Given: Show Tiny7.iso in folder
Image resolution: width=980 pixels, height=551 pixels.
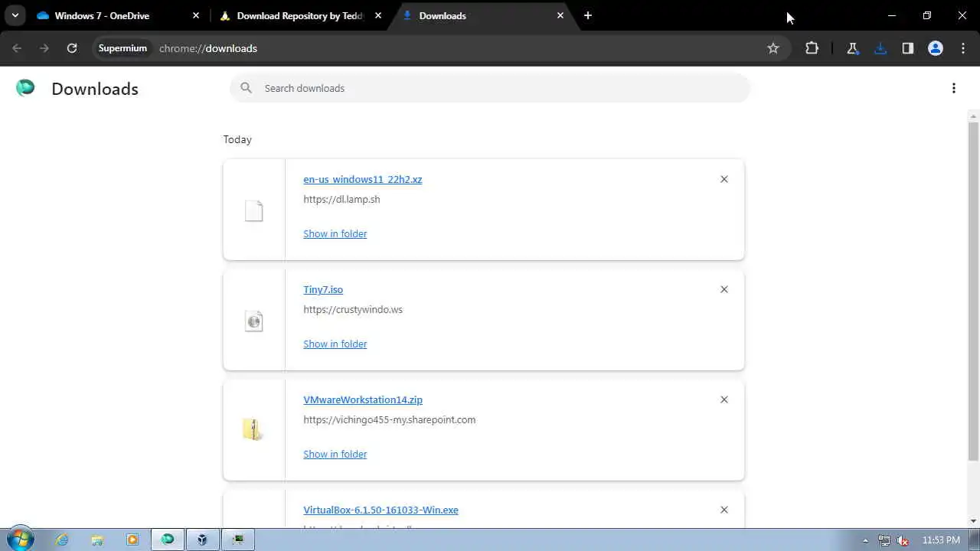Looking at the screenshot, I should pos(335,344).
